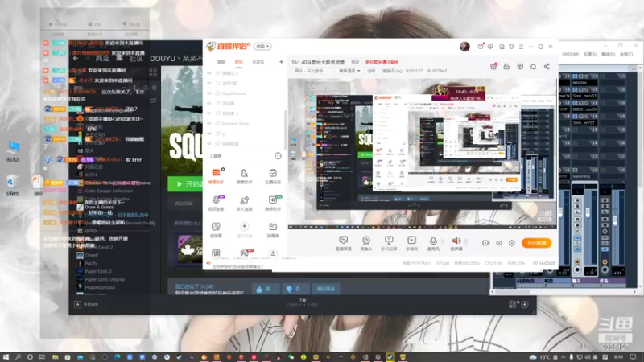Open the layout icon above preview

click(x=520, y=67)
